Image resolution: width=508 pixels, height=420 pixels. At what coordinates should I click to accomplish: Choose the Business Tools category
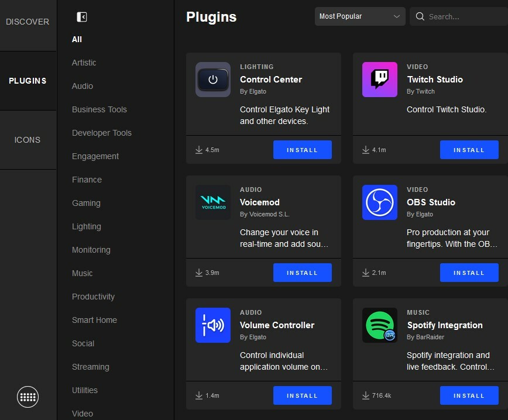(99, 109)
